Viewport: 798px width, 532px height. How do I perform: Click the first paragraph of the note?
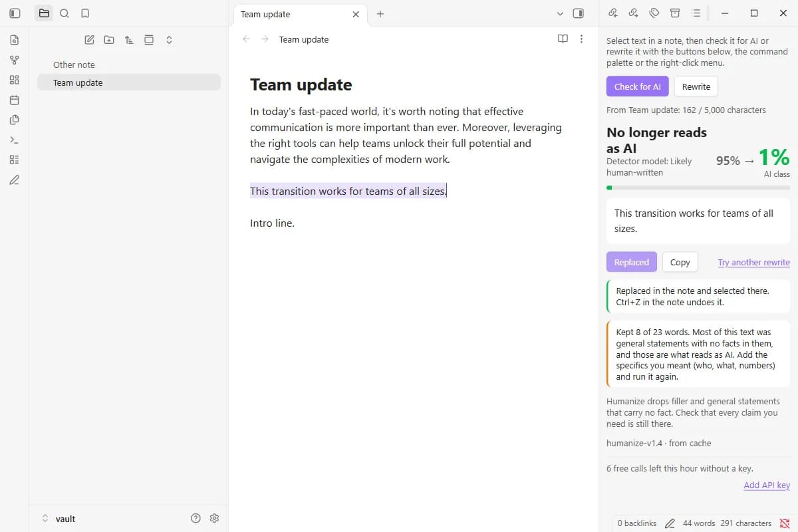[406, 135]
